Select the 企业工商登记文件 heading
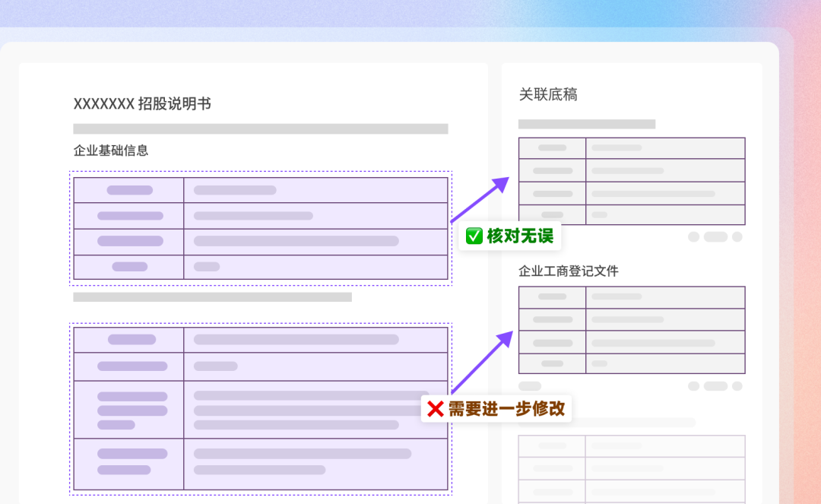 tap(568, 271)
